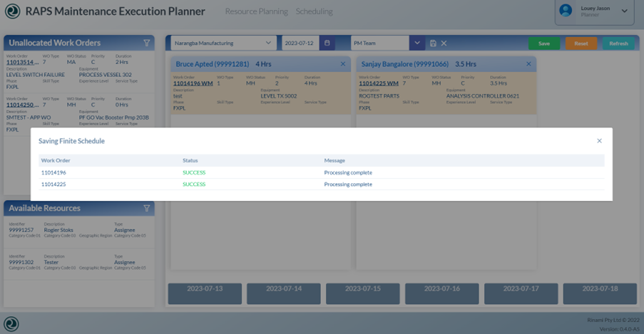Open the Resource Planning menu
Viewport: 644px width, 334px height.
(x=256, y=11)
